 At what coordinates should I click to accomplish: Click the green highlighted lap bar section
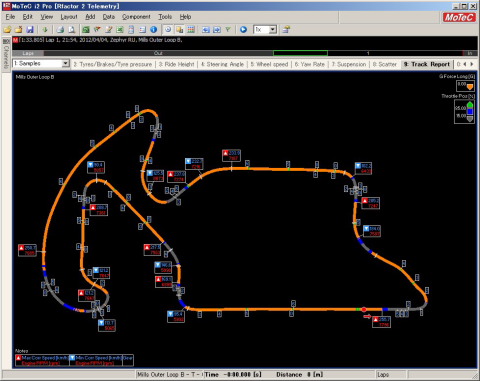(x=300, y=53)
